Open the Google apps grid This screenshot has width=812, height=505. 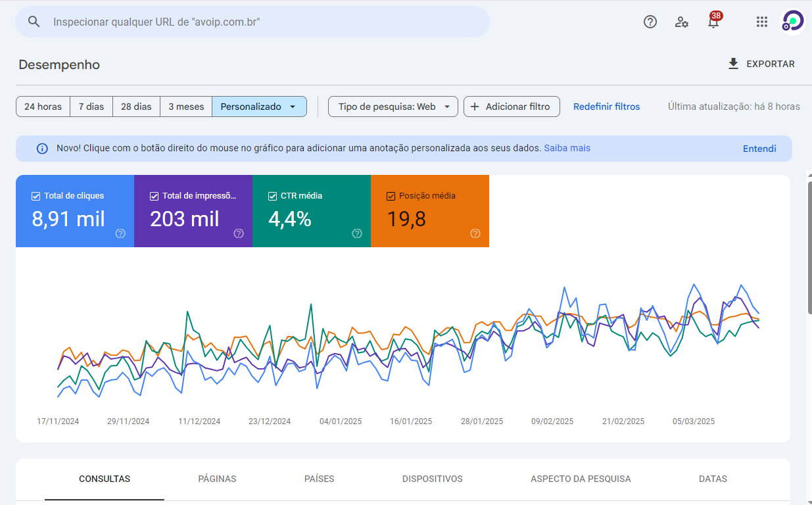coord(761,22)
